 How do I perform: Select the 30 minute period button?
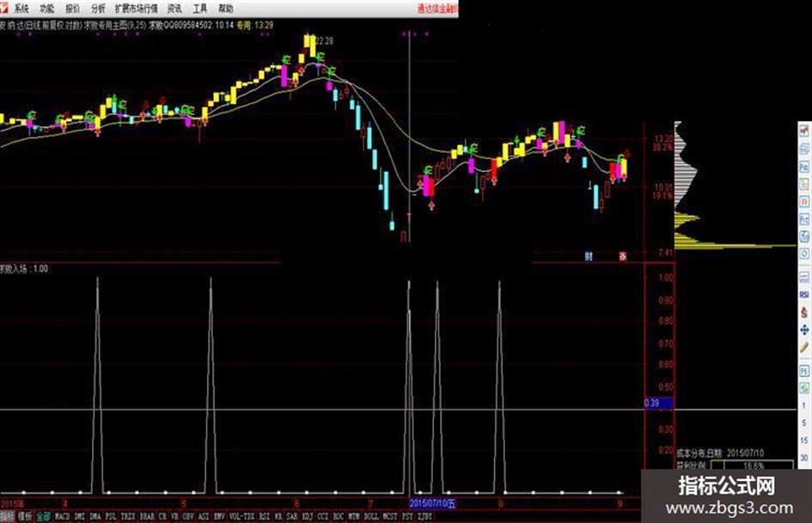click(803, 458)
